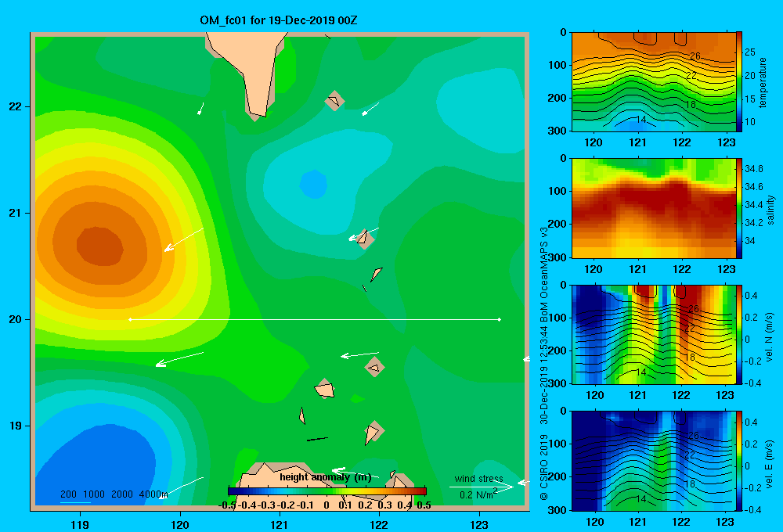783x532 pixels.
Task: Select the 'height anomaly (m)' label
Action: pyautogui.click(x=326, y=477)
